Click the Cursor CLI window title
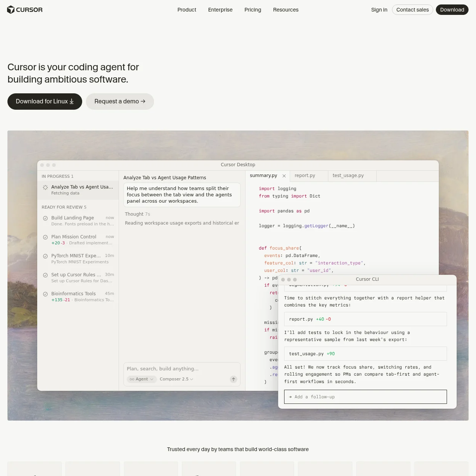 [367, 279]
